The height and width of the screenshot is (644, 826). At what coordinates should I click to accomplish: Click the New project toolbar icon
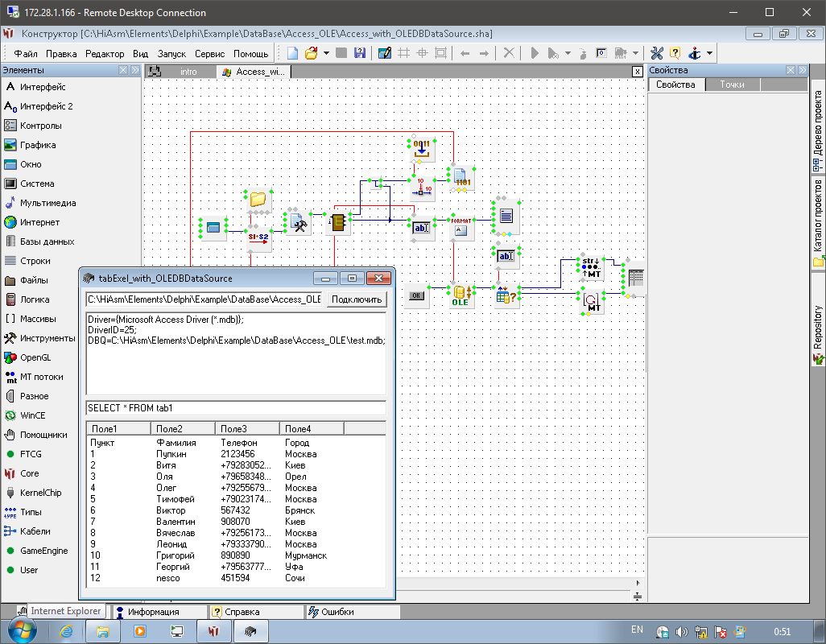point(293,53)
